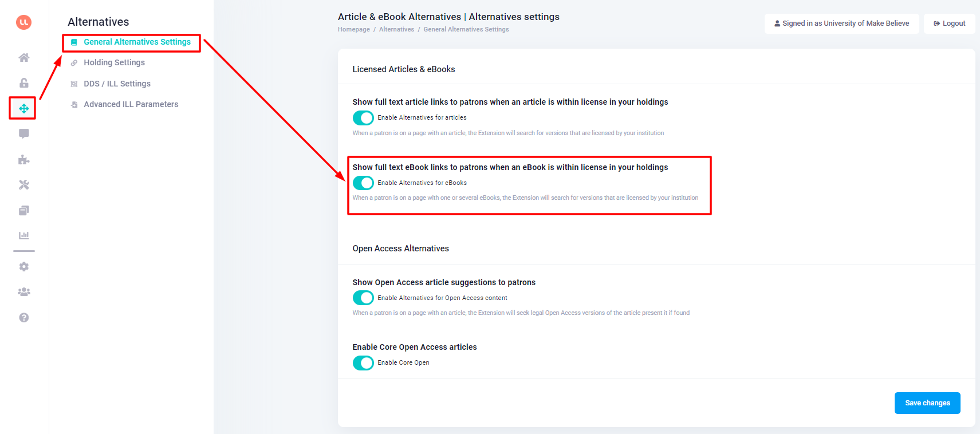Image resolution: width=980 pixels, height=434 pixels.
Task: Open the stacked copies sidebar icon
Action: coord(23,210)
